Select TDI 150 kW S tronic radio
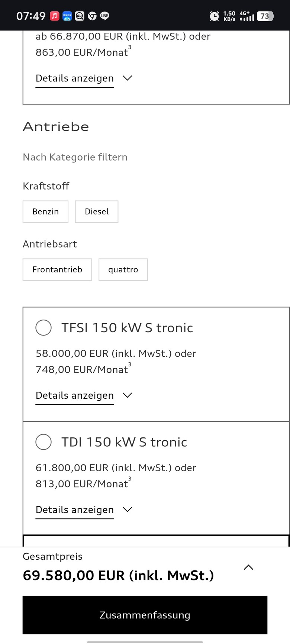Screen dimensions: 290x644 click(x=43, y=442)
